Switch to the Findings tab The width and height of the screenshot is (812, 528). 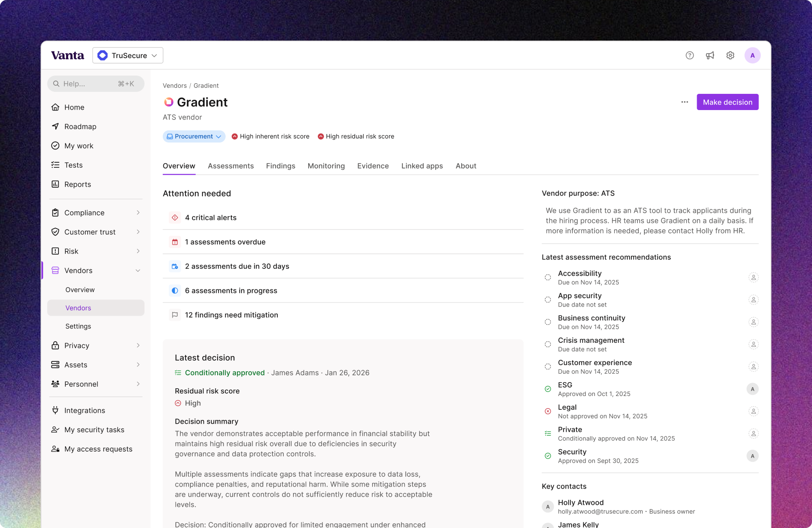pos(281,166)
